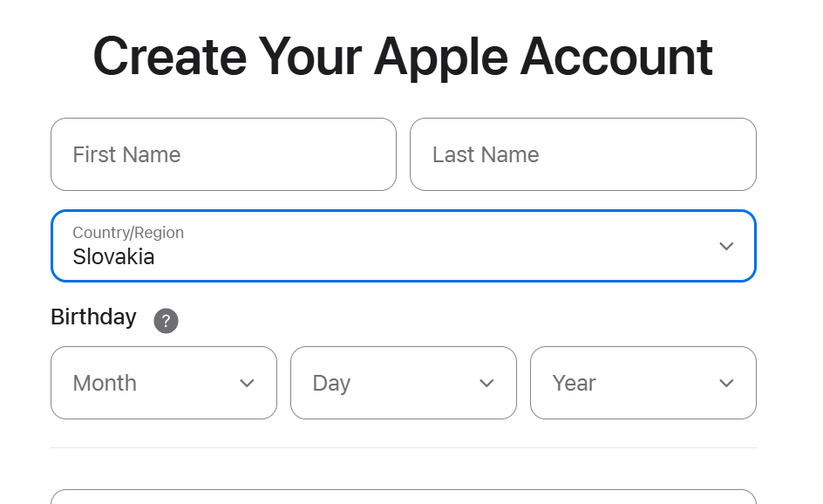
Task: Click the horizontal divider under the birthday fields
Action: pos(403,448)
